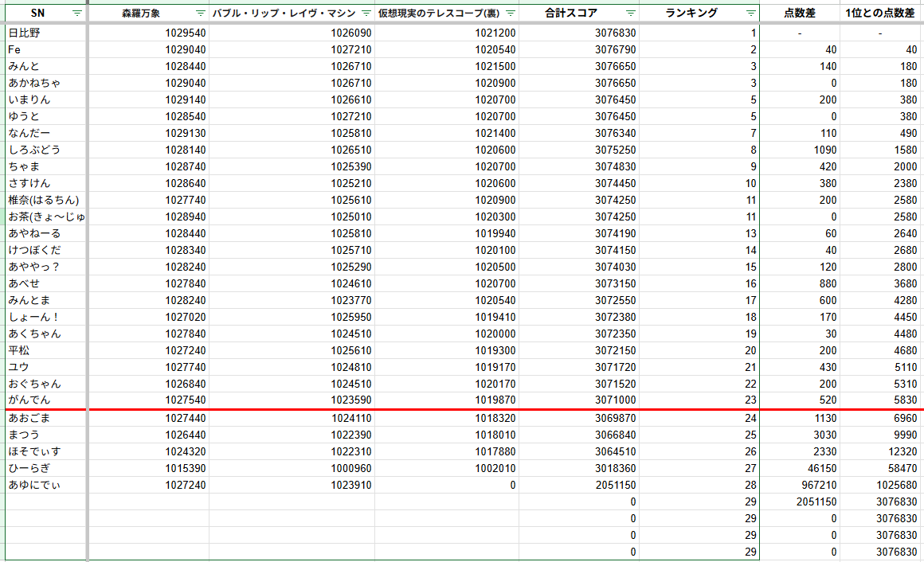Image resolution: width=924 pixels, height=562 pixels.
Task: Select Fe's total score 3076790
Action: 579,49
